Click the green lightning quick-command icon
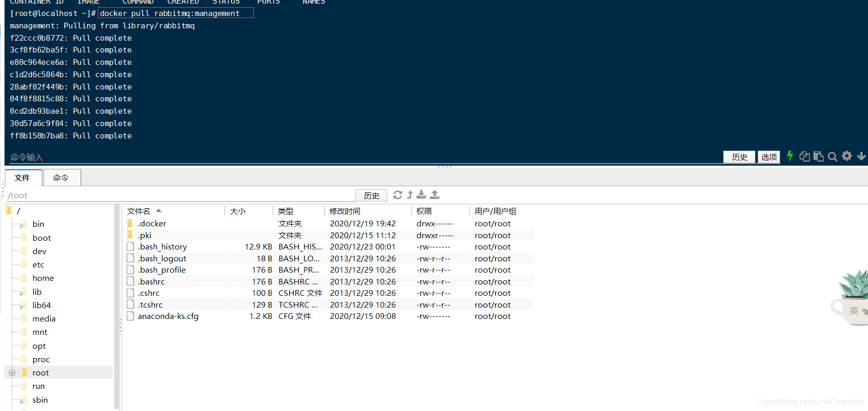 tap(790, 156)
